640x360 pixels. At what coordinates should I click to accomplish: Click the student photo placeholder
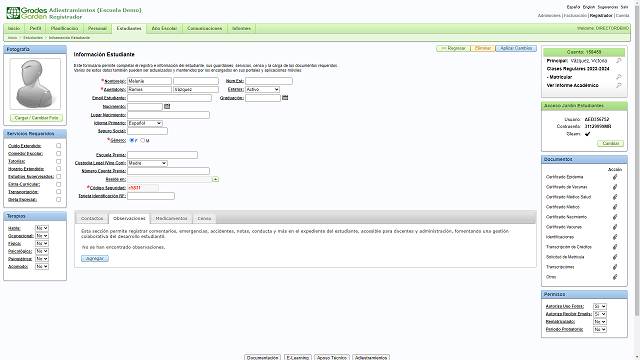35,84
